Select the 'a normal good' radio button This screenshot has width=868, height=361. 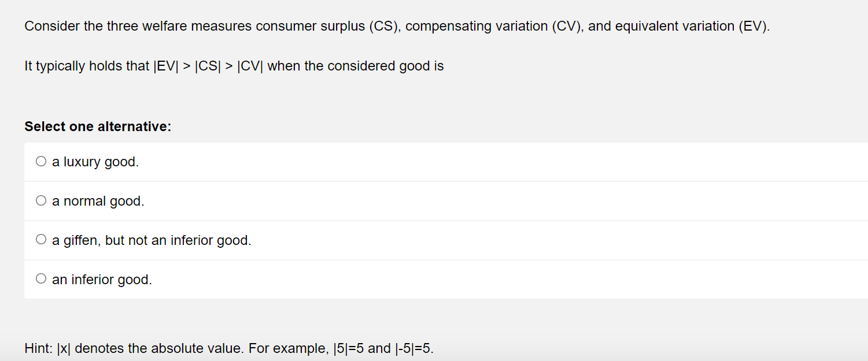[x=40, y=200]
